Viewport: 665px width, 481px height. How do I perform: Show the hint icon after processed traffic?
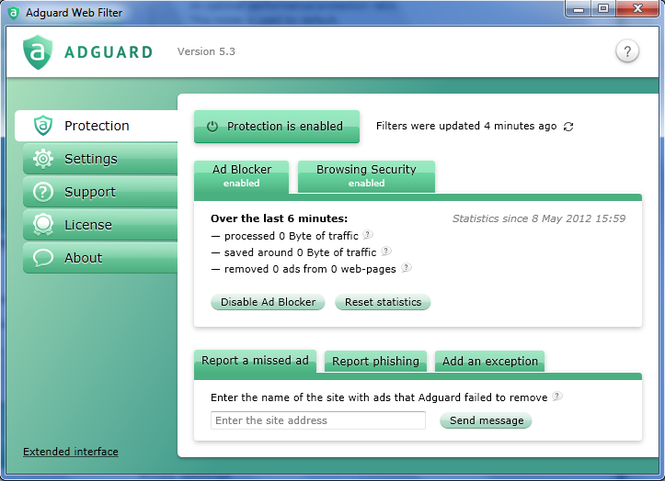(x=368, y=234)
